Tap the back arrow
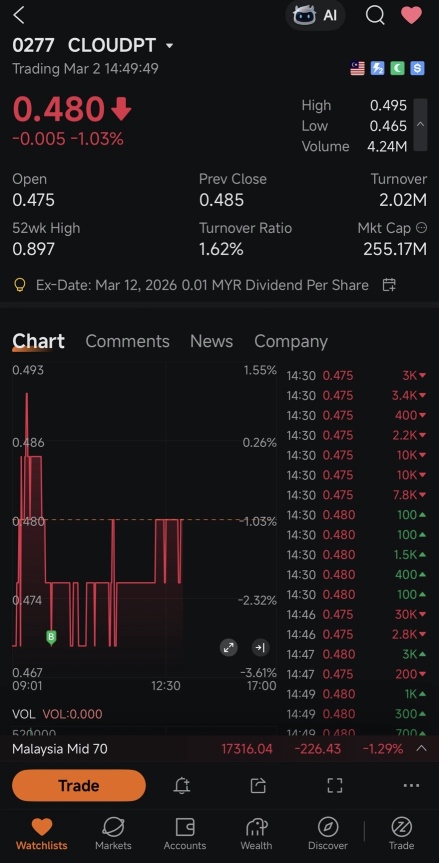The width and height of the screenshot is (439, 863). click(x=19, y=15)
